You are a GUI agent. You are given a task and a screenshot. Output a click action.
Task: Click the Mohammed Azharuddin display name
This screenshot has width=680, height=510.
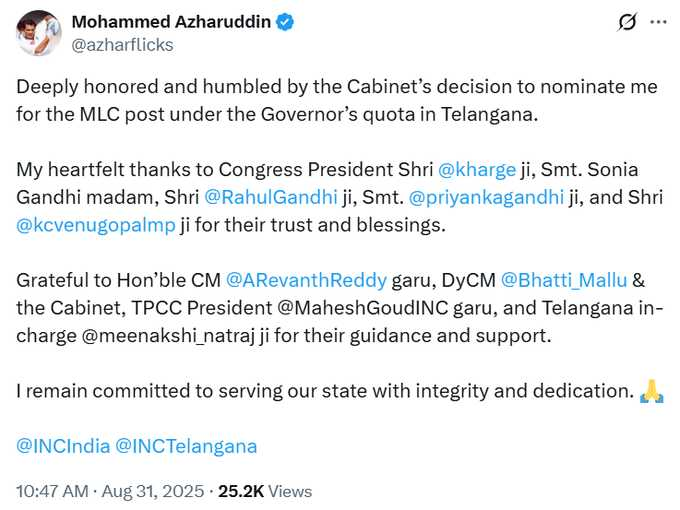tap(169, 22)
